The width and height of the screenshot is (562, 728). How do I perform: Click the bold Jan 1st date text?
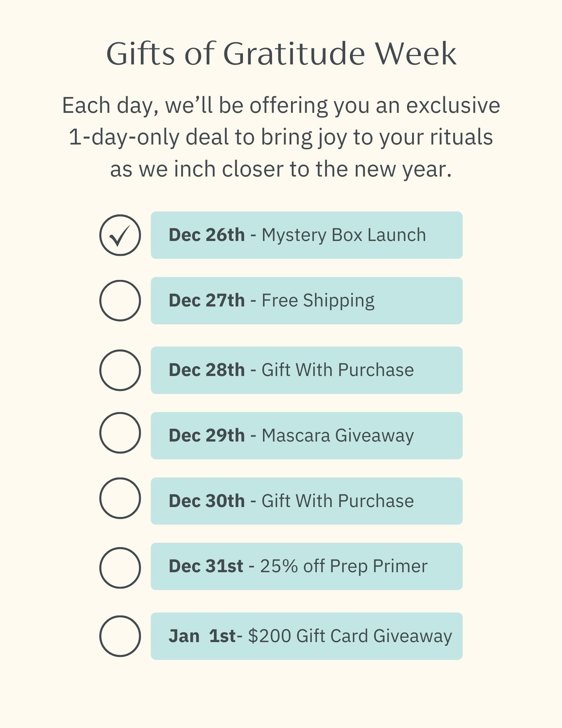(202, 636)
